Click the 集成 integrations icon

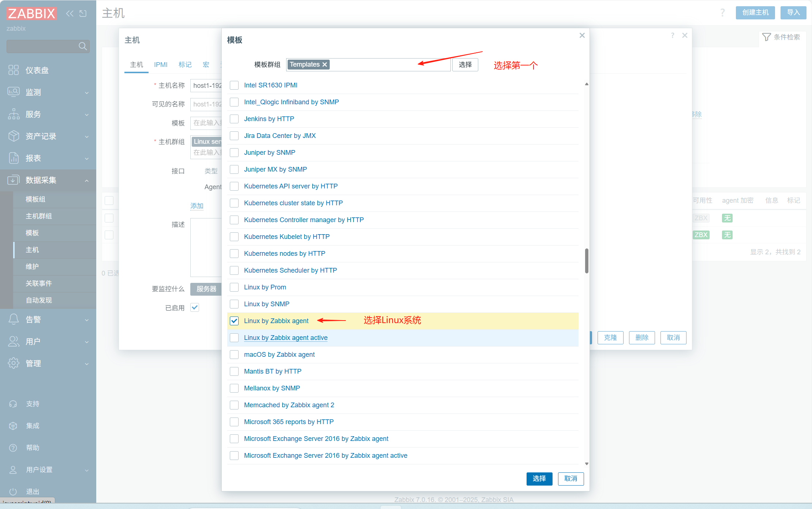pyautogui.click(x=13, y=426)
